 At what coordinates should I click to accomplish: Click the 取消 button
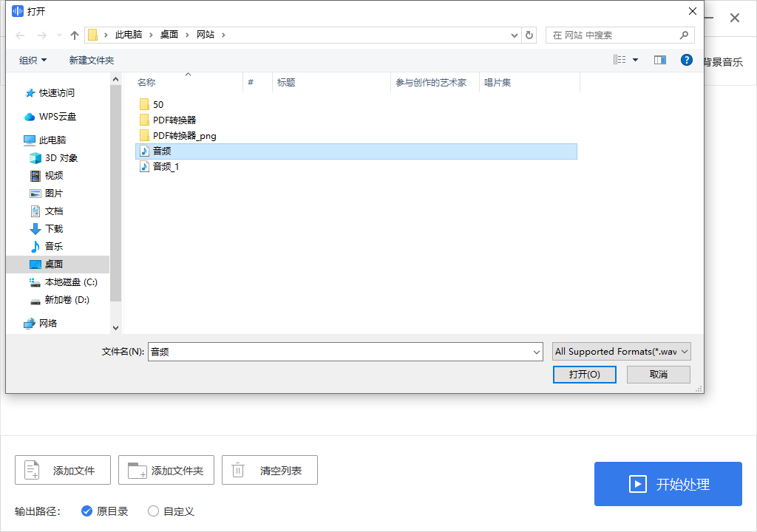point(659,375)
